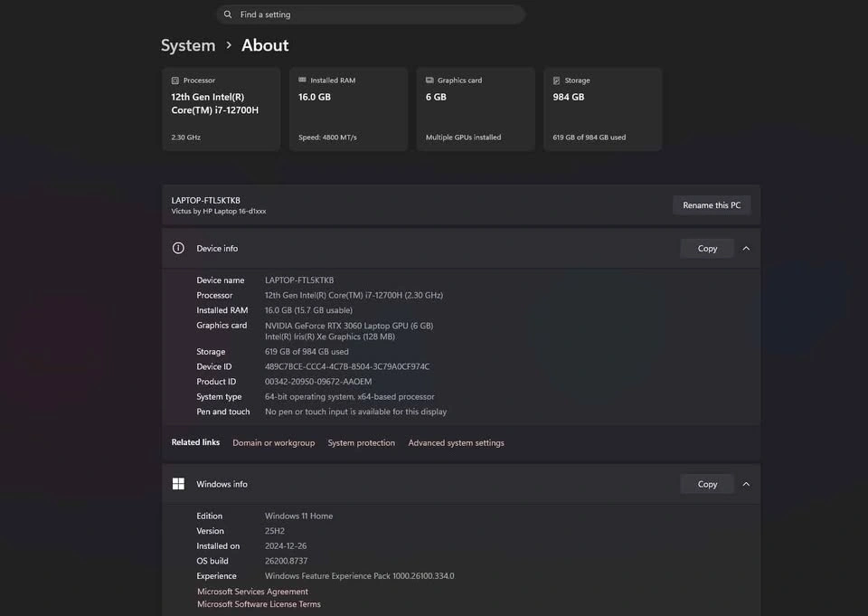Copy the Device info details
Image resolution: width=868 pixels, height=616 pixels.
pos(707,249)
